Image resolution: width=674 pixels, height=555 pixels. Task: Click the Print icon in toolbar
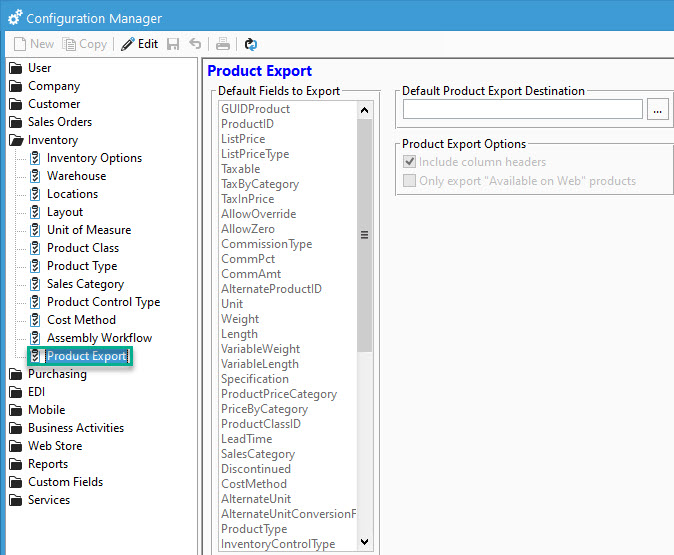223,44
